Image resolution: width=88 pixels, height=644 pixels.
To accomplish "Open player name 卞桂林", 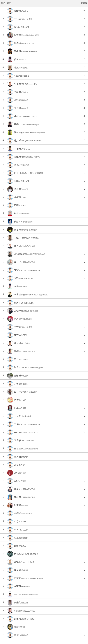I will click(x=17, y=19).
